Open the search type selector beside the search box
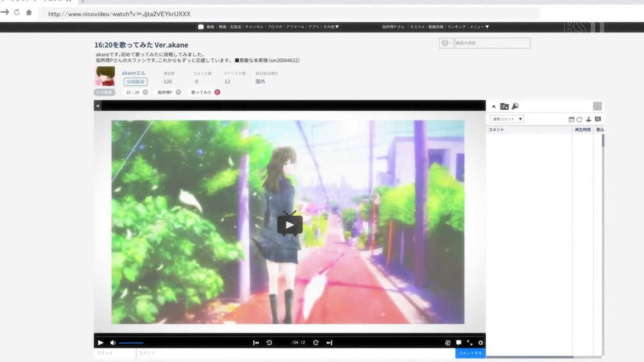 [446, 43]
